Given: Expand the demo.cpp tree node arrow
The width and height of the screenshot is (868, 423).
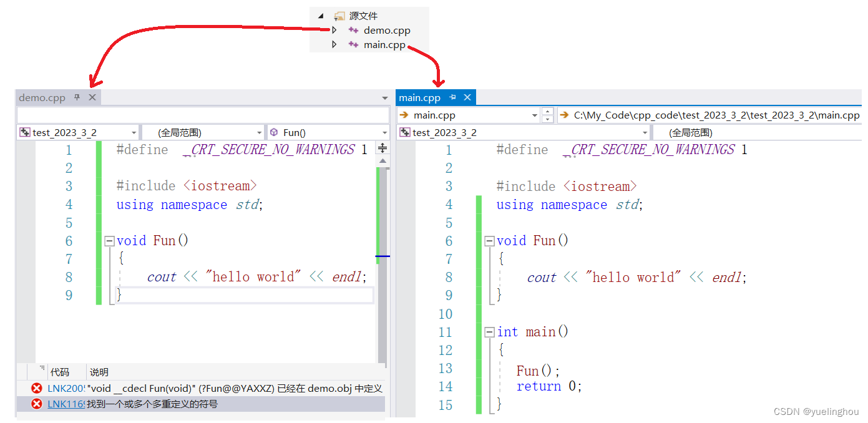Looking at the screenshot, I should click(x=334, y=30).
